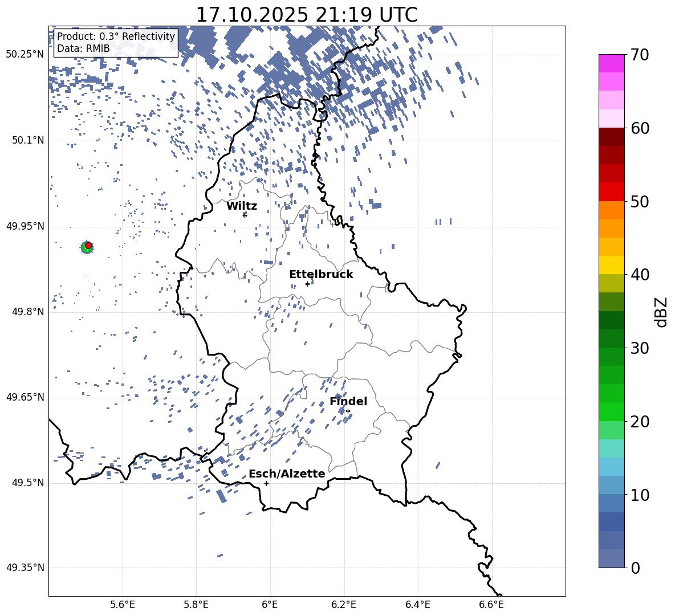675x616 pixels.
Task: Click the topmost magenta colorbar segment
Action: coord(612,63)
